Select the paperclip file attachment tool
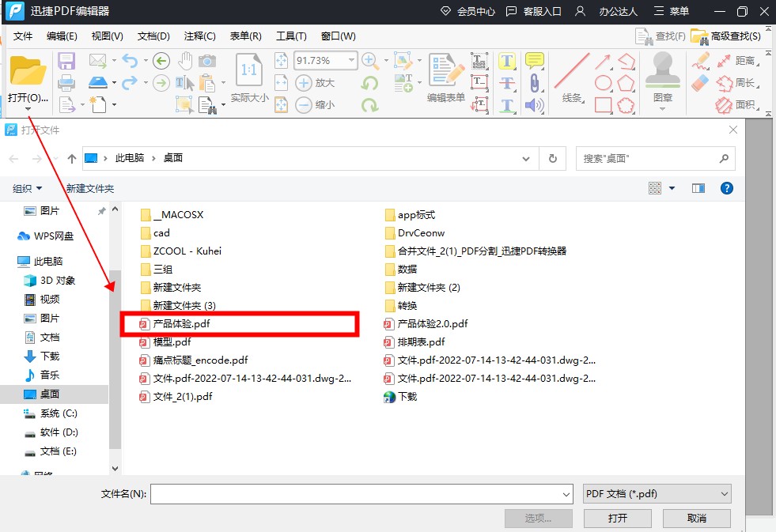 point(535,82)
